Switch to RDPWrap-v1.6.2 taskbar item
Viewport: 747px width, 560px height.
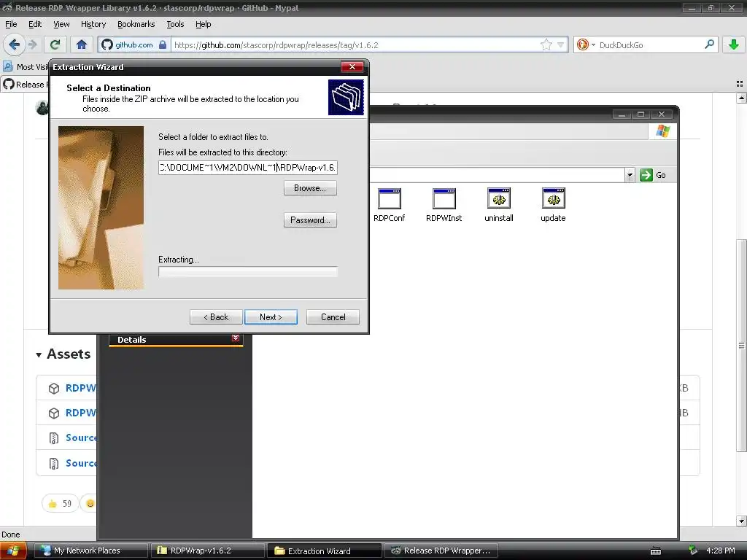(207, 551)
